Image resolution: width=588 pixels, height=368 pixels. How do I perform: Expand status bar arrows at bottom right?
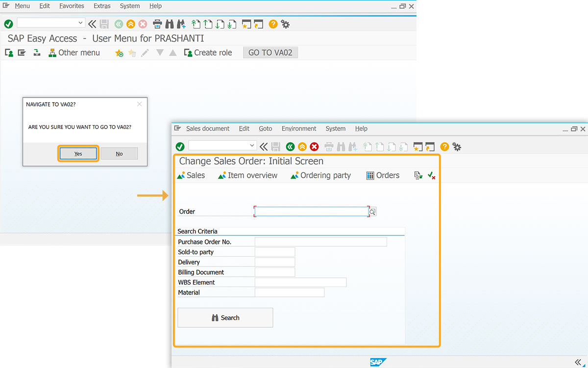point(579,362)
